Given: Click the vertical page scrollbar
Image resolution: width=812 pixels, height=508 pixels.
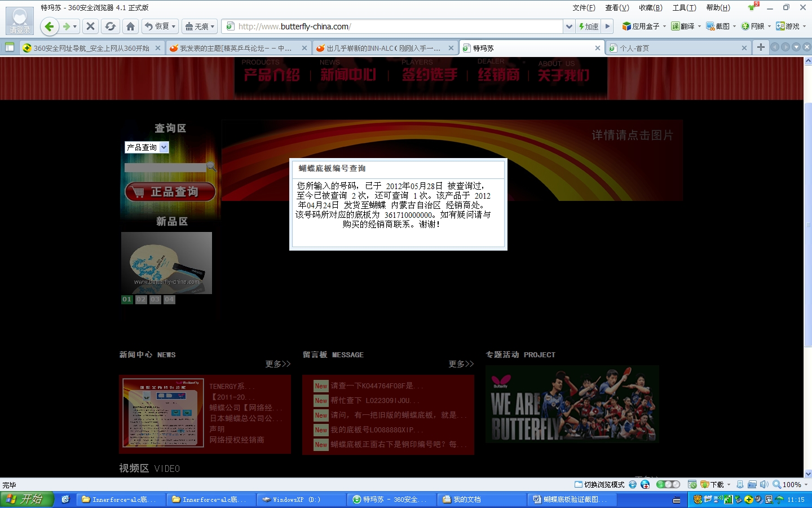Looking at the screenshot, I should point(808,226).
